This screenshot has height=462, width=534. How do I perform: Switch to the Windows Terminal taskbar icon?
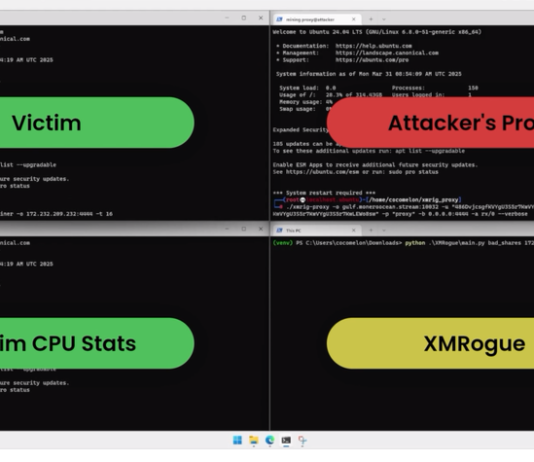coord(286,440)
